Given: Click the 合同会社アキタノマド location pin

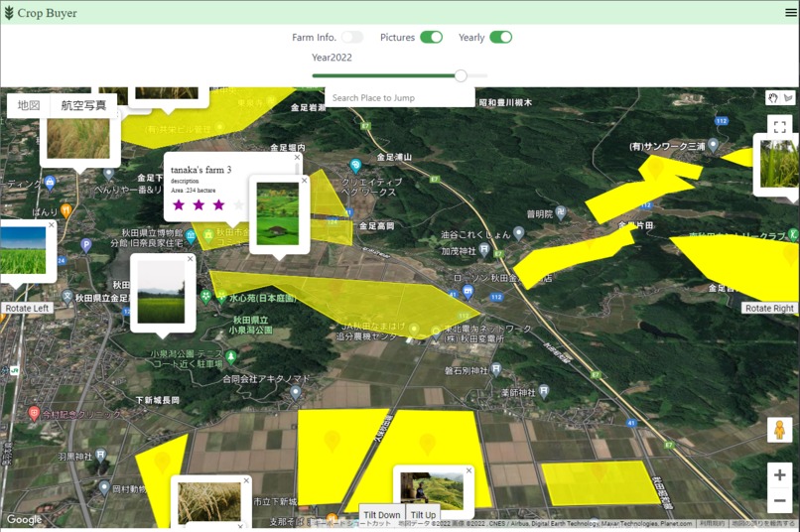Looking at the screenshot, I should pyautogui.click(x=296, y=392).
